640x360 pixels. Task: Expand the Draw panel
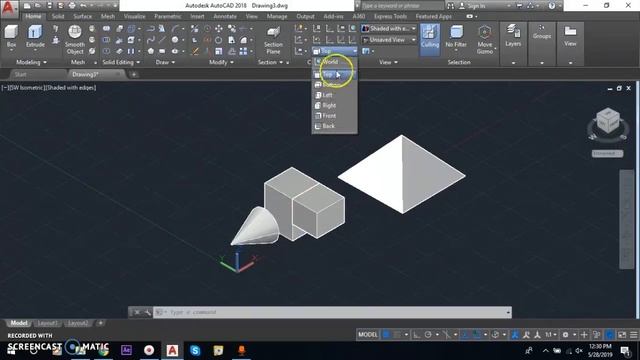[x=165, y=62]
